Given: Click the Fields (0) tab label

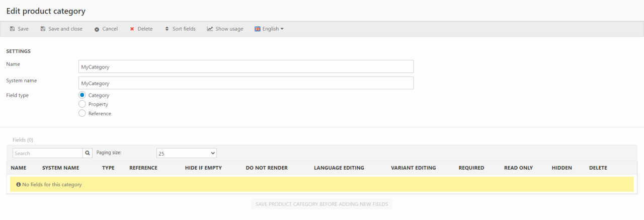Looking at the screenshot, I should [23, 139].
